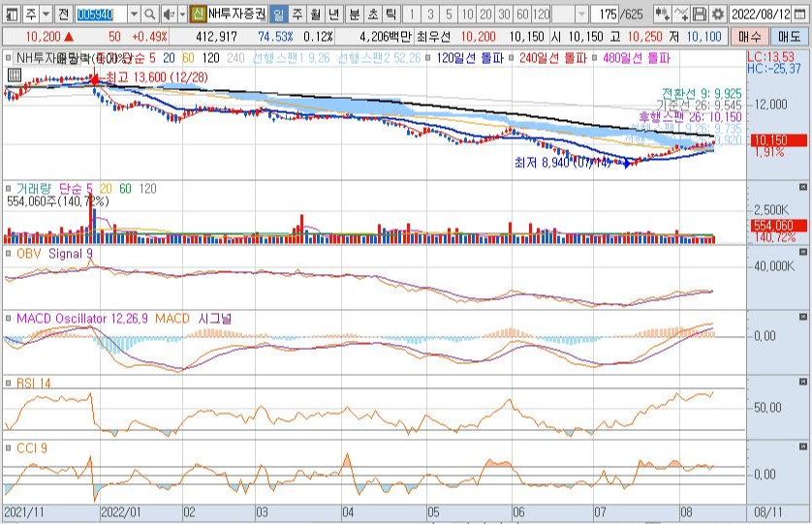Image resolution: width=812 pixels, height=524 pixels.
Task: Click the speaker sound icon
Action: [169, 14]
